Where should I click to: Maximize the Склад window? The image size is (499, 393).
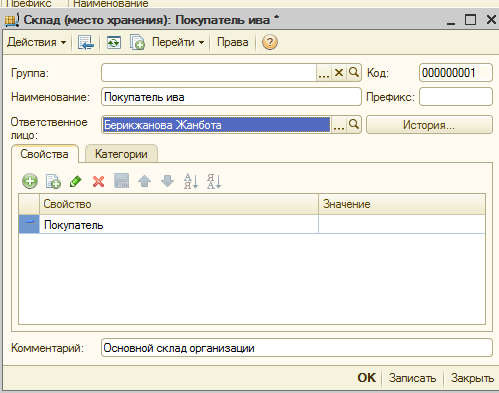coord(470,20)
